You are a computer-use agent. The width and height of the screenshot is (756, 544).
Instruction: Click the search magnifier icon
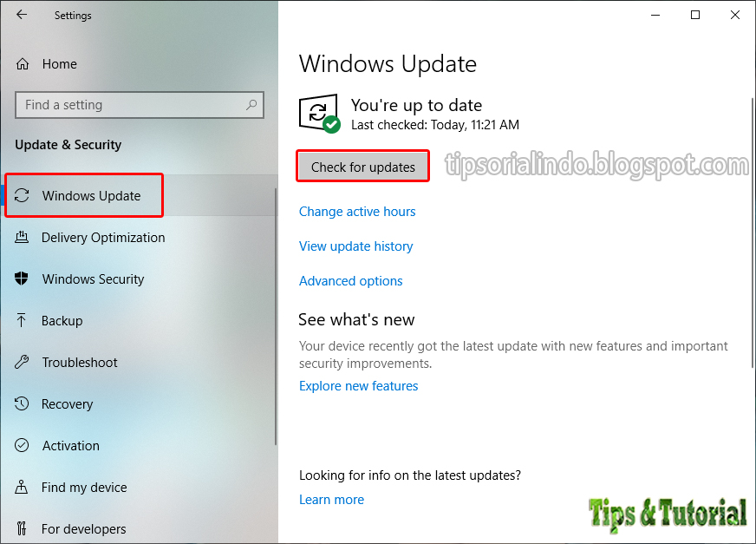click(x=251, y=104)
